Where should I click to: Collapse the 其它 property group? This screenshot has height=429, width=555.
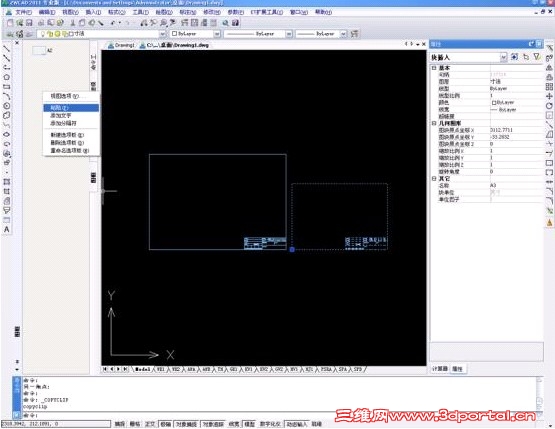434,179
